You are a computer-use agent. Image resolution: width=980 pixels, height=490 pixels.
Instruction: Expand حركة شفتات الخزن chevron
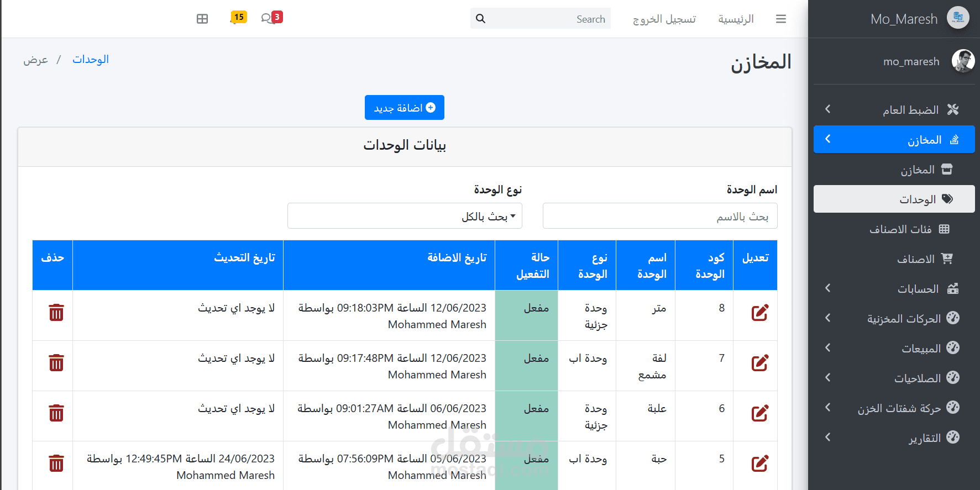point(827,407)
